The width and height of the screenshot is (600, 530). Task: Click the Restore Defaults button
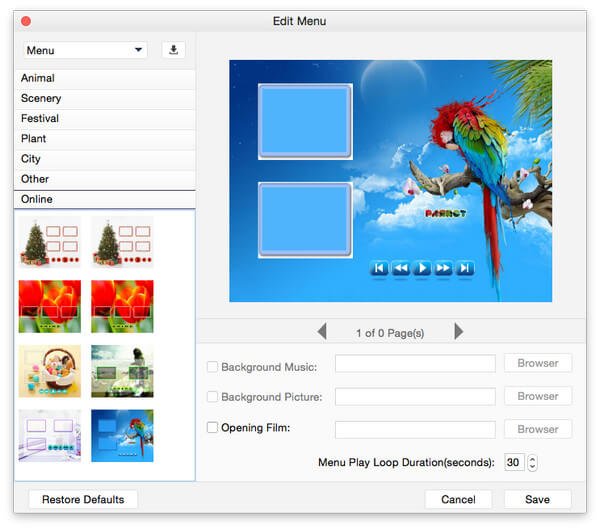click(x=83, y=499)
